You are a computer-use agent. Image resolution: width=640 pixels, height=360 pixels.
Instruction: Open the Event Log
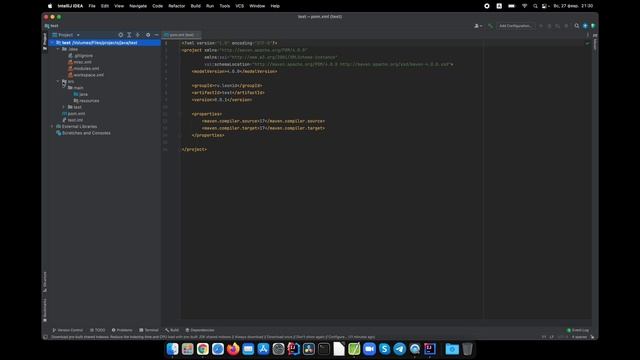[x=578, y=330]
